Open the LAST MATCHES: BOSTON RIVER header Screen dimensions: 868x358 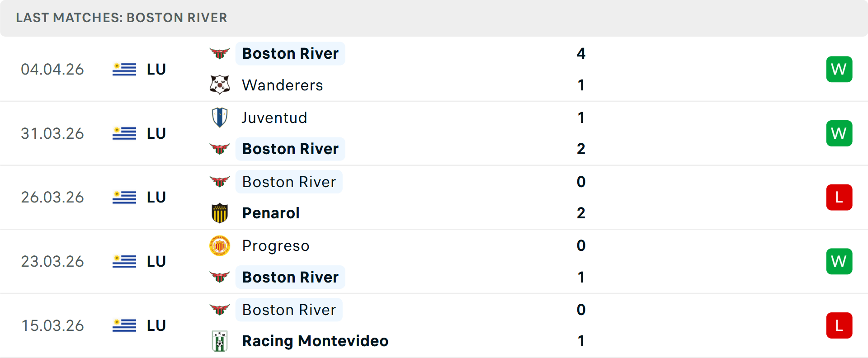coord(121,18)
